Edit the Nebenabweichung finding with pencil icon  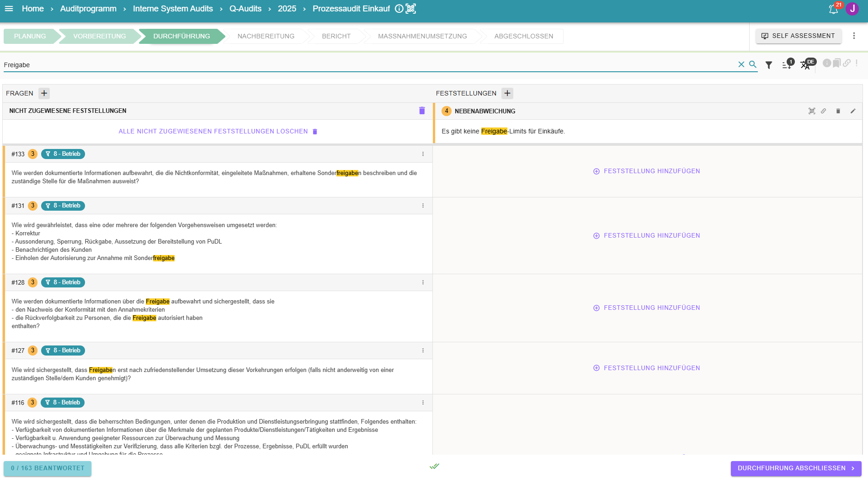click(853, 111)
